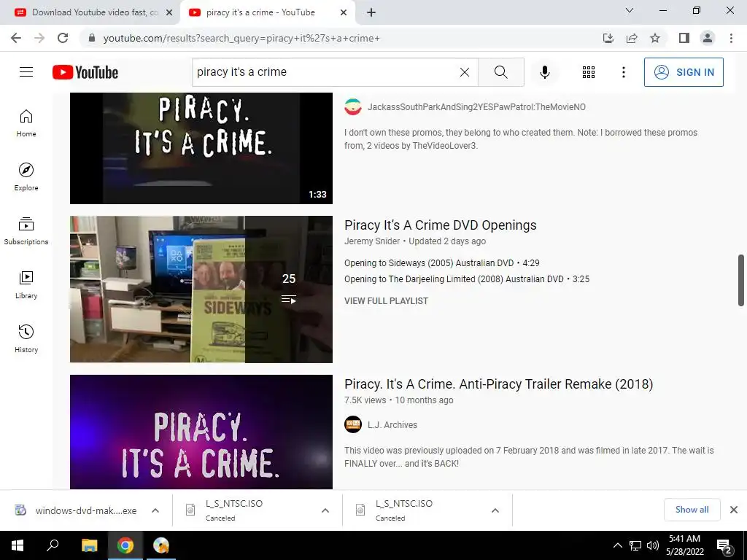Open L.J. Archives channel name
This screenshot has width=747, height=560.
(392, 425)
